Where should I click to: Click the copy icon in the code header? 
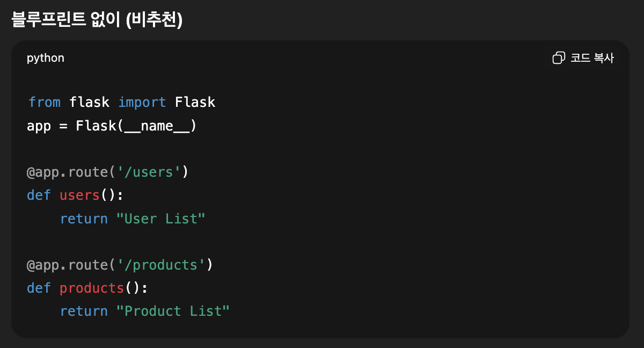coord(559,58)
